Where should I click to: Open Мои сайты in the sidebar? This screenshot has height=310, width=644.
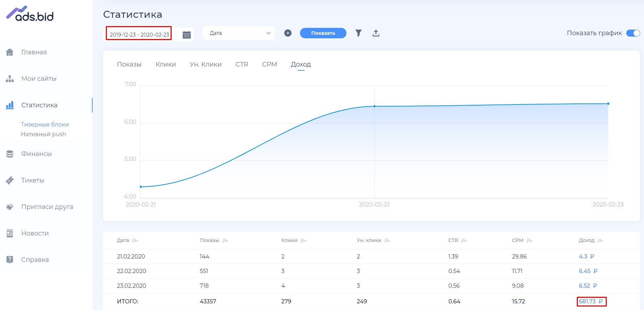point(39,79)
